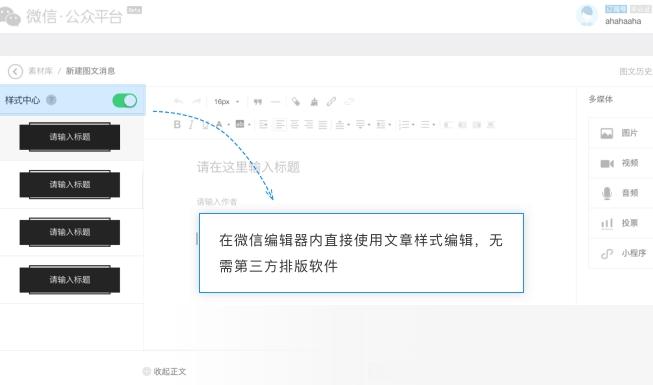
Task: Click the redo arrow in editor toolbar
Action: click(197, 101)
